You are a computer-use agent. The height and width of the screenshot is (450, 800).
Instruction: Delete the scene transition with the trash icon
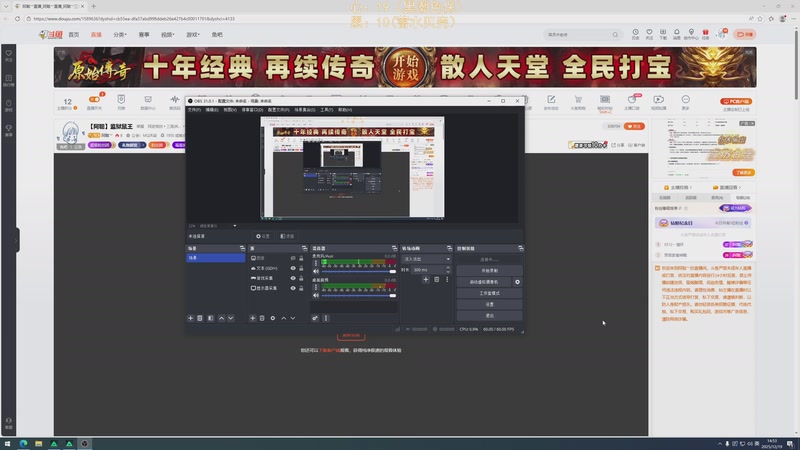click(436, 280)
